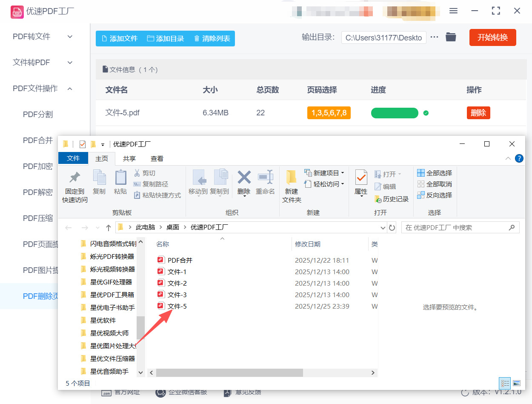Click 桌面 in the address breadcrumb
Viewport: 532px width, 404px height.
click(x=172, y=227)
